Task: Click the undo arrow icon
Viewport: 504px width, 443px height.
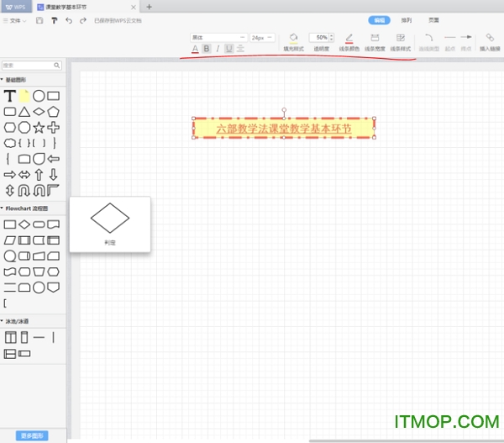Action: (x=69, y=20)
